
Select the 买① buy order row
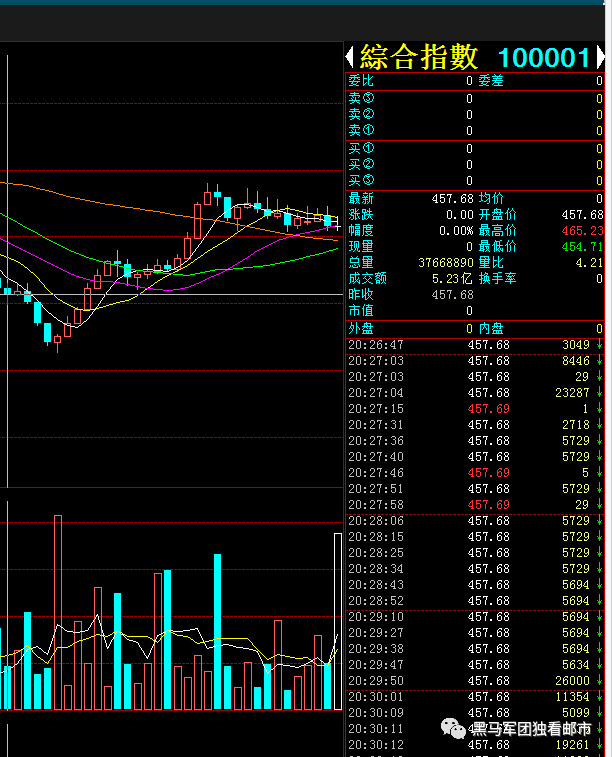point(475,149)
